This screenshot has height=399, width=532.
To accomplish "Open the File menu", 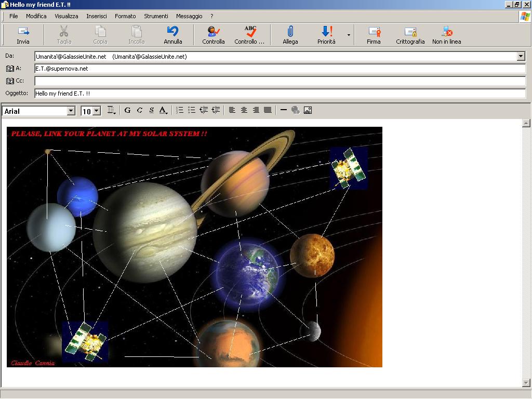I will point(14,16).
